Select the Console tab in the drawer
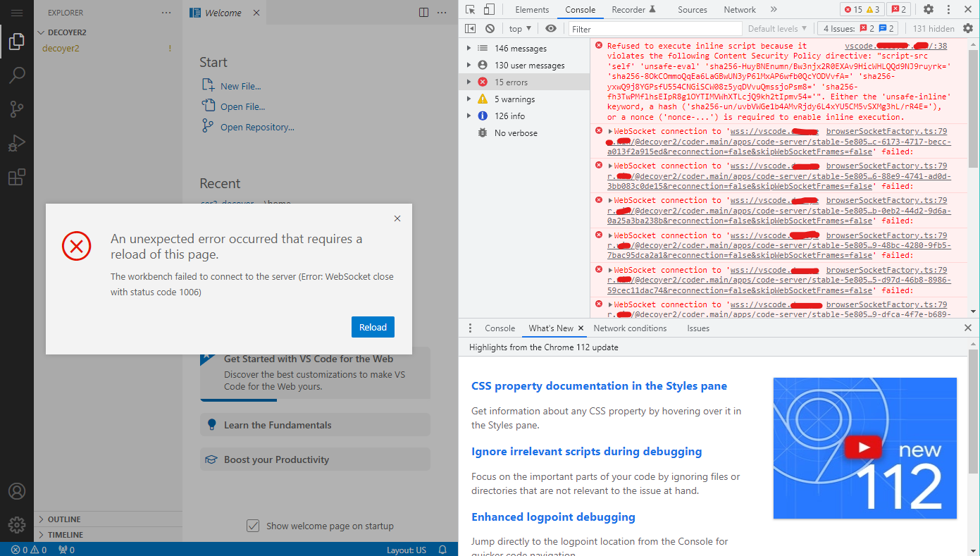The width and height of the screenshot is (980, 556). pos(500,328)
